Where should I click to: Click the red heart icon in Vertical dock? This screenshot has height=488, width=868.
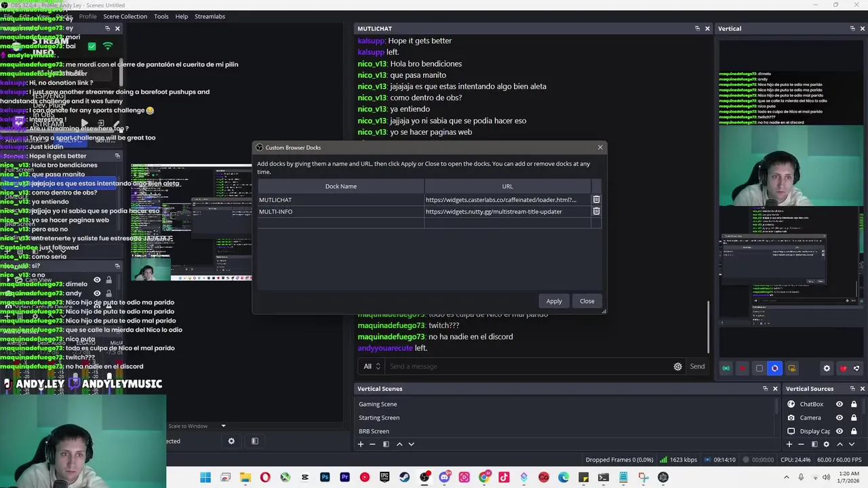pyautogui.click(x=843, y=369)
